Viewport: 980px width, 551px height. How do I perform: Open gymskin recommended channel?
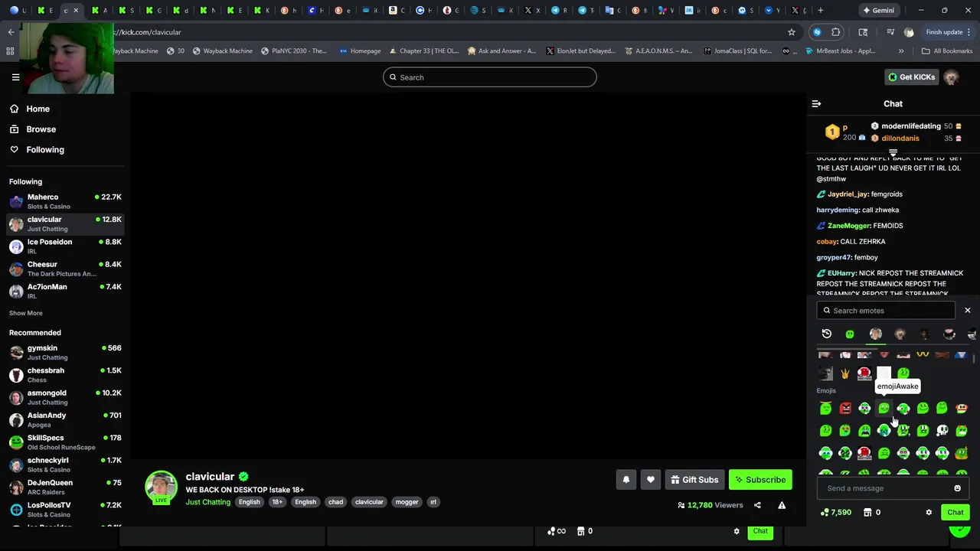click(x=65, y=352)
